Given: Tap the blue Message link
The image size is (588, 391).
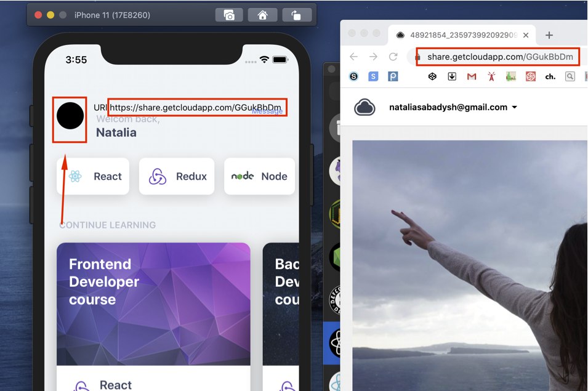Looking at the screenshot, I should coord(267,111).
